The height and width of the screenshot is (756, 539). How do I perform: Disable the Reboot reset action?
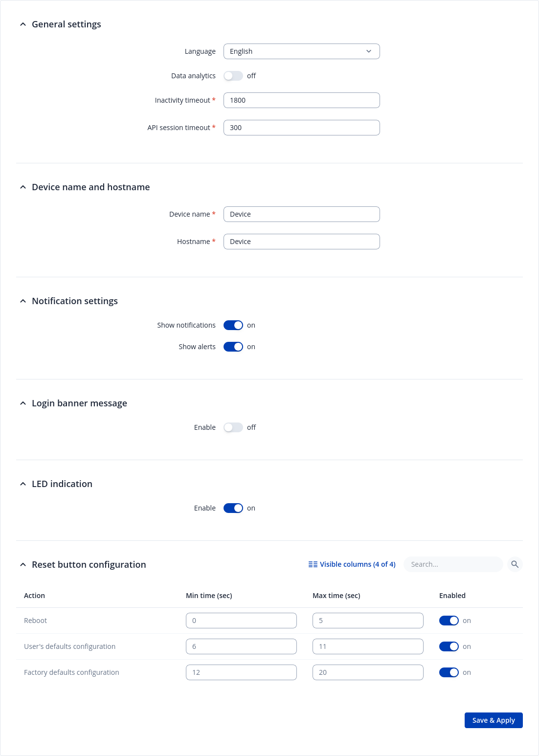449,621
